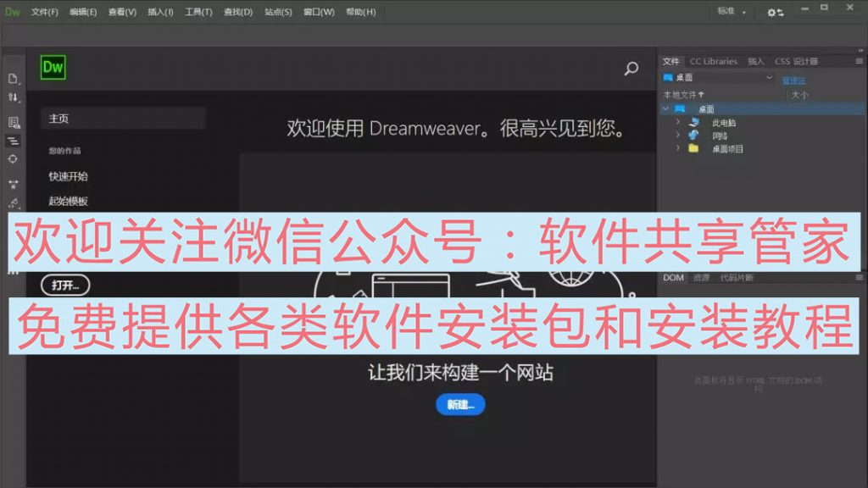Image resolution: width=868 pixels, height=488 pixels.
Task: Open the 帮助(H) menu
Action: coord(361,12)
